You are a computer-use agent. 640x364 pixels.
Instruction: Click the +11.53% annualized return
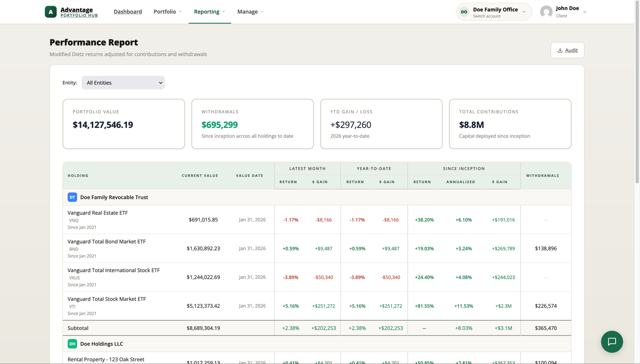(x=464, y=306)
